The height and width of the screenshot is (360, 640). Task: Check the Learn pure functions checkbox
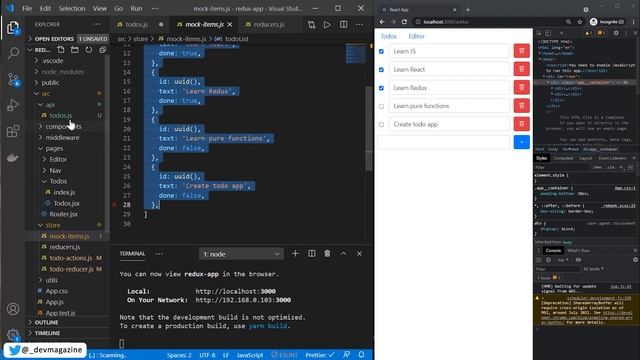tap(381, 107)
